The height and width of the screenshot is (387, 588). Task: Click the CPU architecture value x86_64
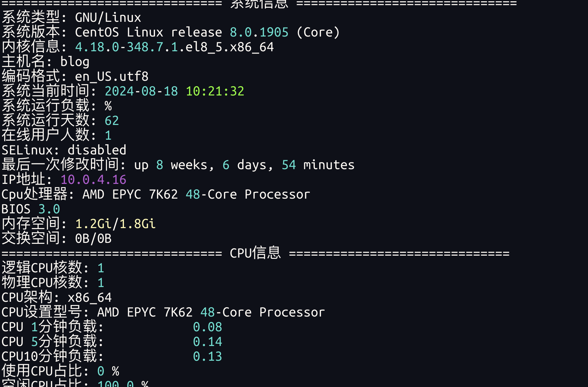click(90, 298)
